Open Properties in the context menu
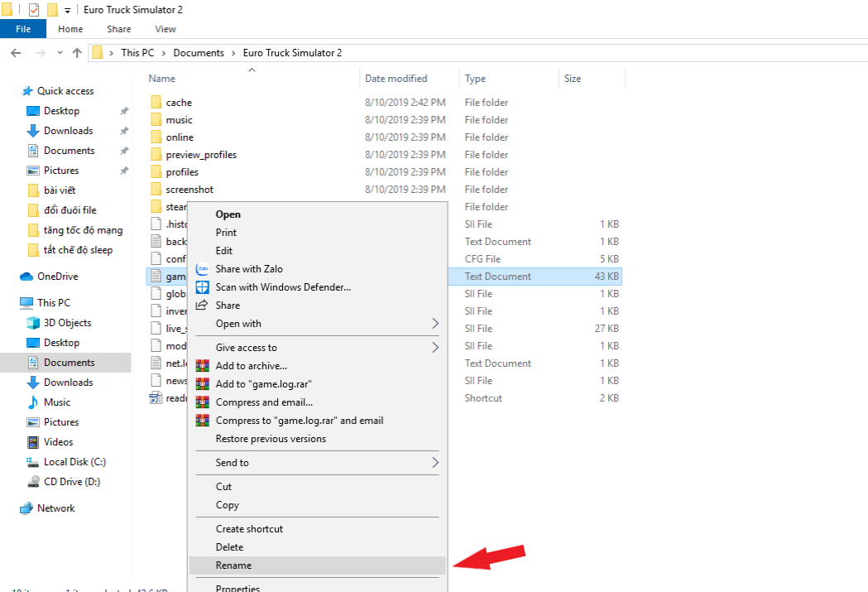Screen dimensions: 868x592 click(237, 587)
